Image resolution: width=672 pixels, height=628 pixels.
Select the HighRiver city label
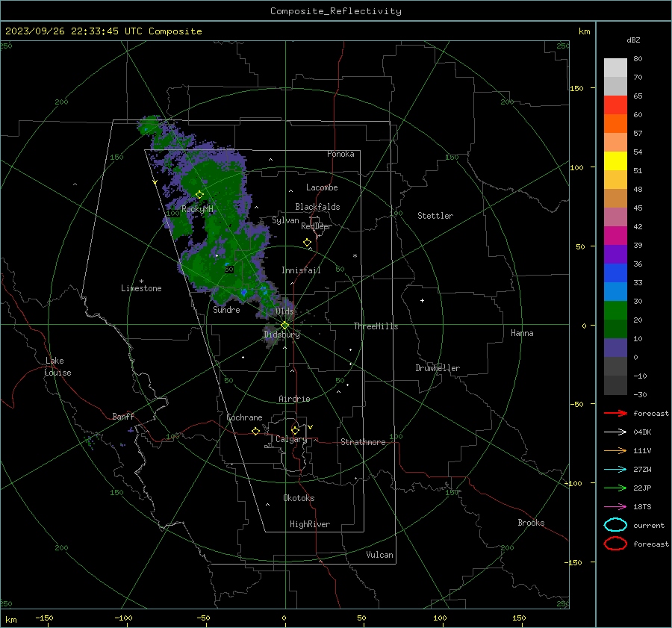310,524
